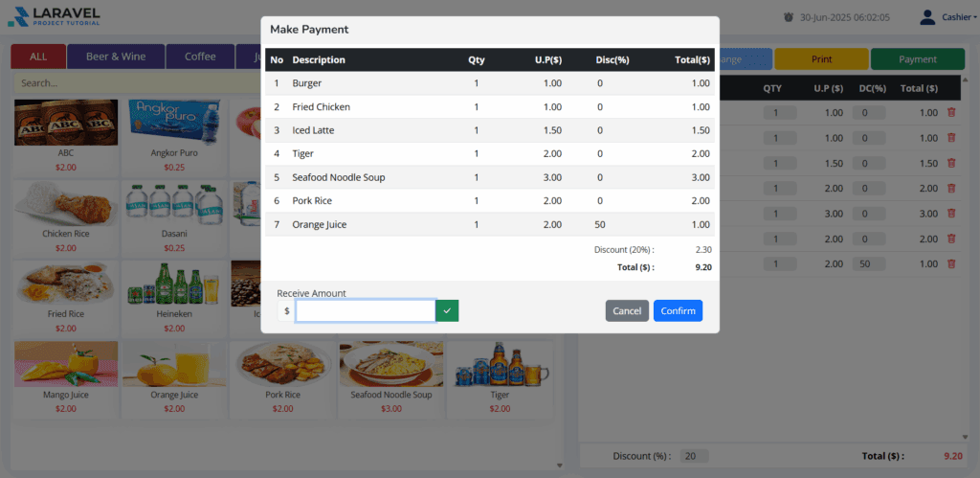Open the Coffee category tab
Image resolution: width=980 pixels, height=478 pixels.
pos(200,57)
